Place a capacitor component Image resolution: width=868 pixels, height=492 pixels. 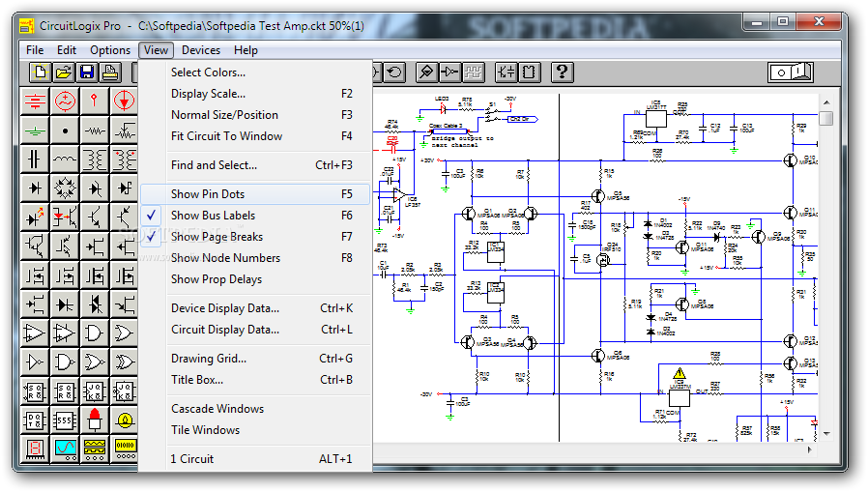pyautogui.click(x=35, y=159)
